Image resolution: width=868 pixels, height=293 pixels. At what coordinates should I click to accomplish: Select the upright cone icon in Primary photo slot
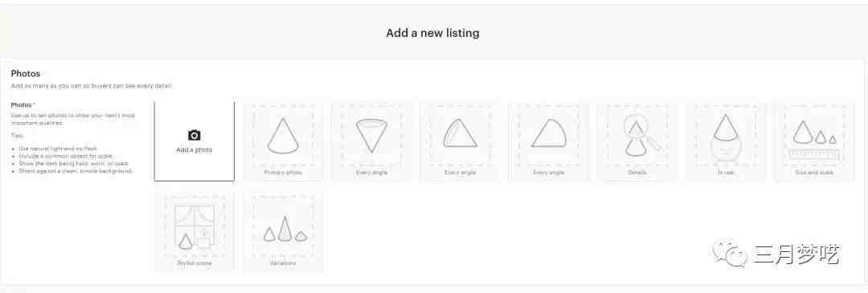point(283,136)
